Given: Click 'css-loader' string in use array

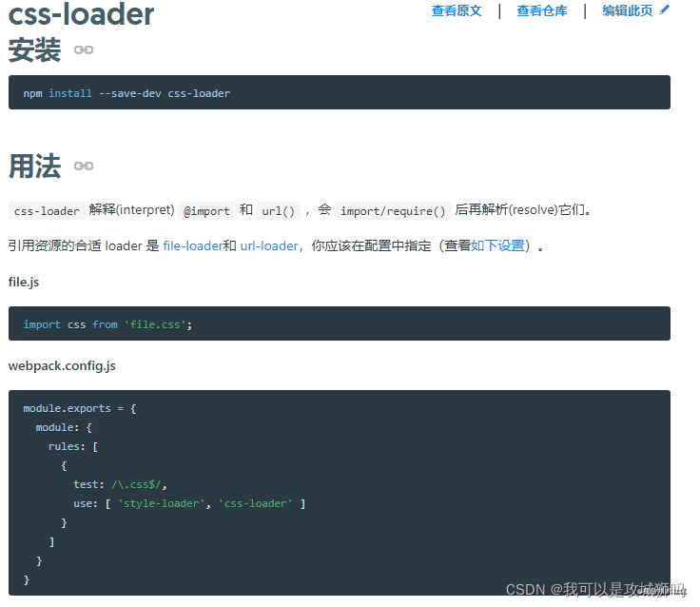Looking at the screenshot, I should point(255,504).
